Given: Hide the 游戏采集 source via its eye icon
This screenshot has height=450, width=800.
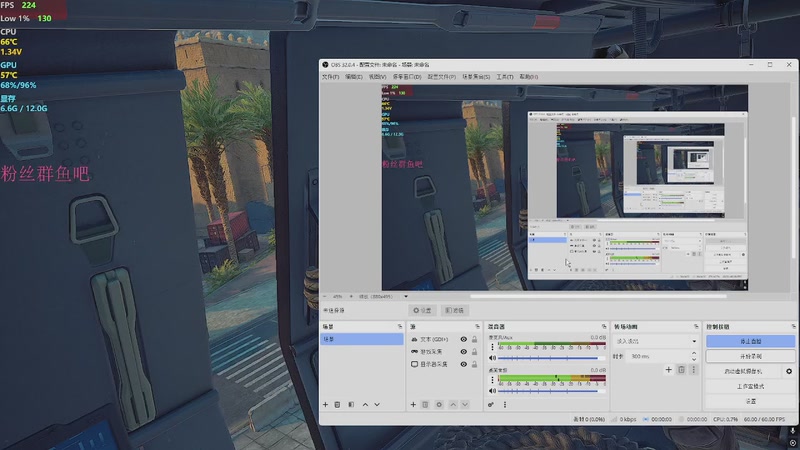Looking at the screenshot, I should click(x=463, y=352).
